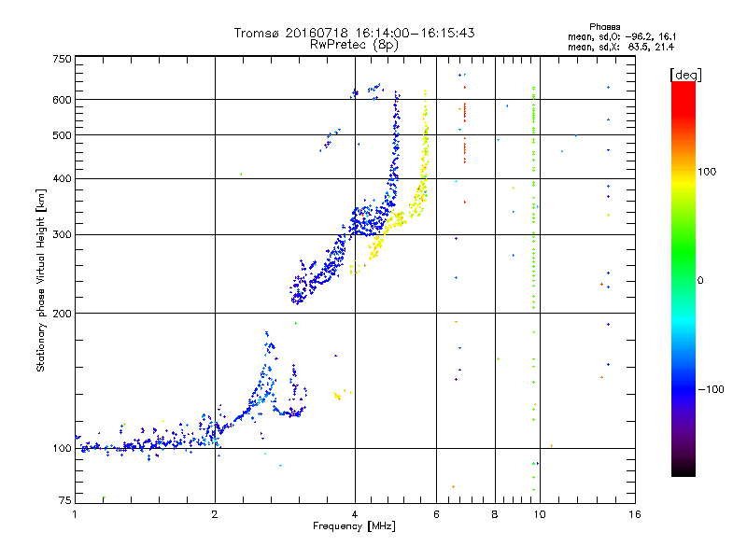Image resolution: width=747 pixels, height=560 pixels.
Task: Click the 'Stationary phase Virtual Height [km]' axis label
Action: click(41, 281)
